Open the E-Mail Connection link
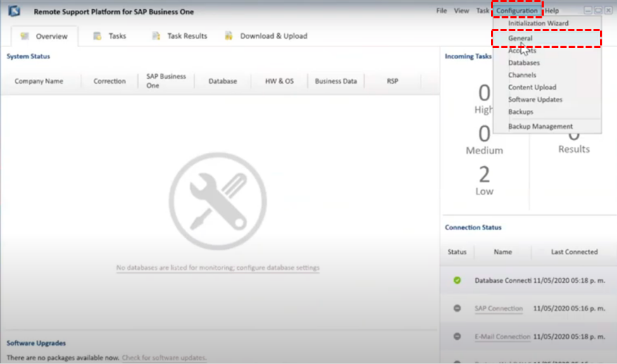 502,337
